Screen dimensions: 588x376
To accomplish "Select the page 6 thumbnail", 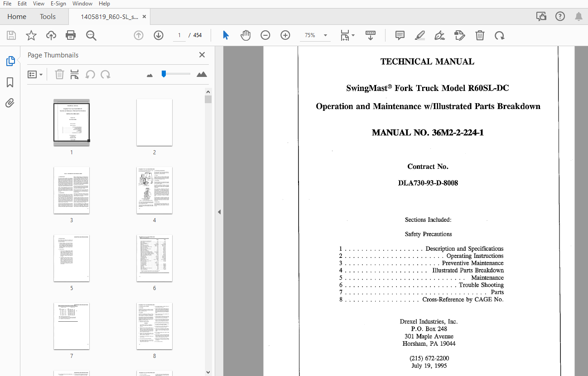I will [154, 258].
